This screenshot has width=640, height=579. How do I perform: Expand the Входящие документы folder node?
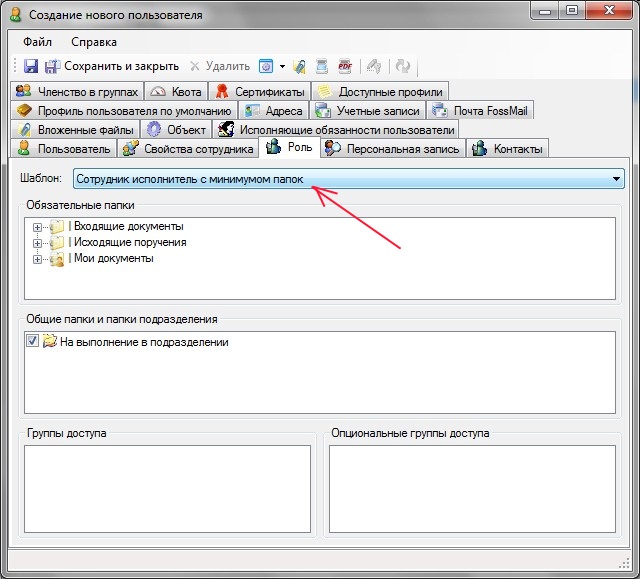(38, 227)
